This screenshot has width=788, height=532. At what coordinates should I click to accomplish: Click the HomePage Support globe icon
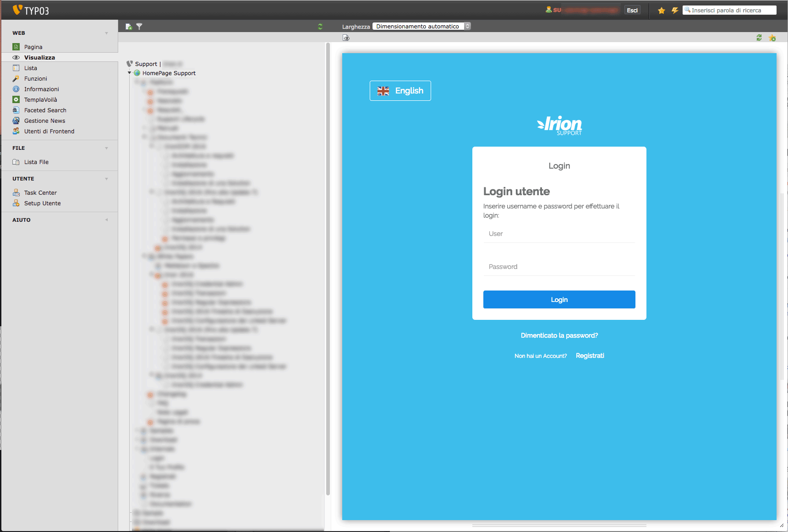pyautogui.click(x=137, y=73)
